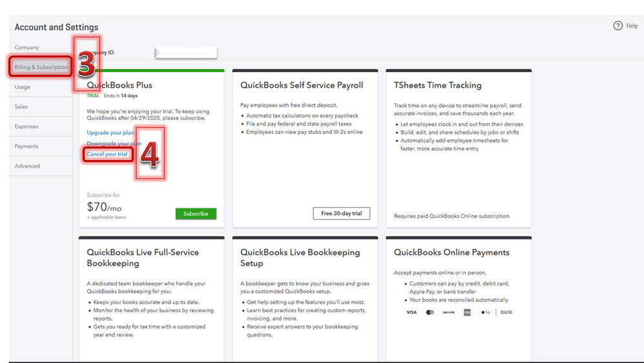Click QuickBooks Online Payments heading
Image resolution: width=644 pixels, height=363 pixels.
pyautogui.click(x=451, y=252)
